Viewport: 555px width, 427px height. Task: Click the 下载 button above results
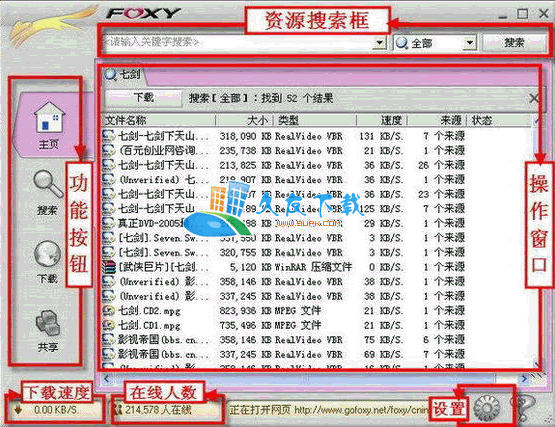click(143, 97)
